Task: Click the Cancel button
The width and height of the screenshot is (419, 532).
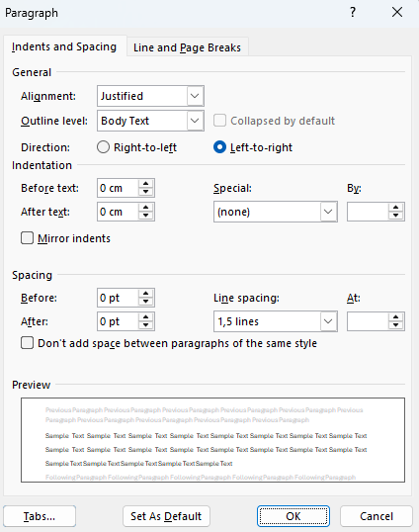Action: (x=377, y=516)
